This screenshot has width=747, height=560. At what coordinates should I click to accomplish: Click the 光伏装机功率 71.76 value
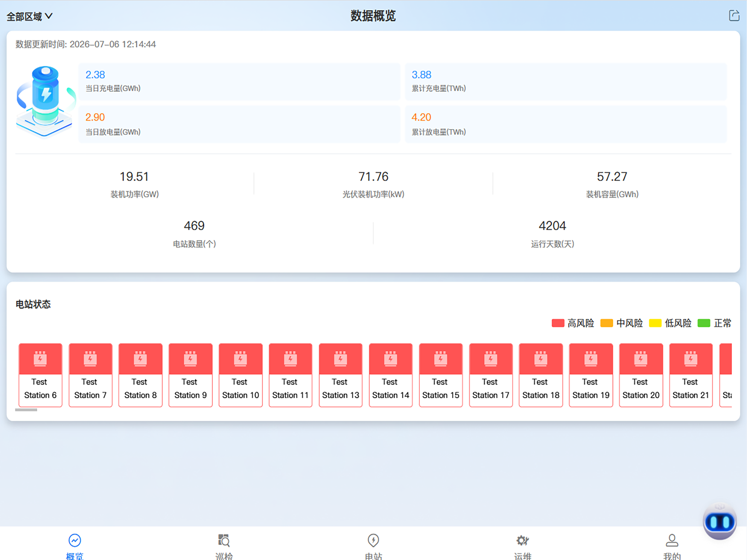[373, 177]
